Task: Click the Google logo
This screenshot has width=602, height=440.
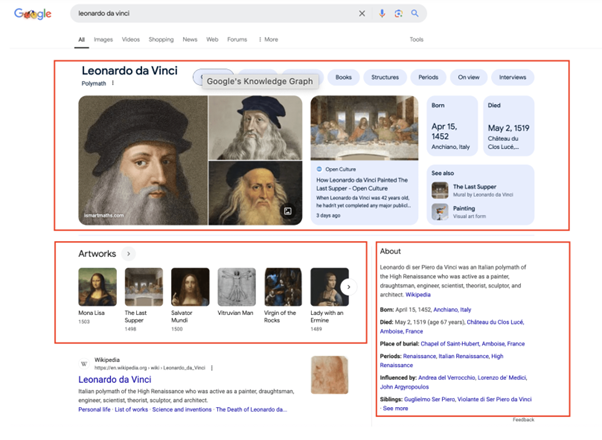Action: 32,14
